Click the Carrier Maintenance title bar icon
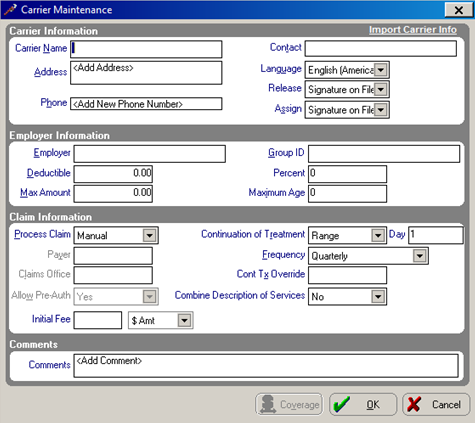The height and width of the screenshot is (423, 475). tap(10, 9)
